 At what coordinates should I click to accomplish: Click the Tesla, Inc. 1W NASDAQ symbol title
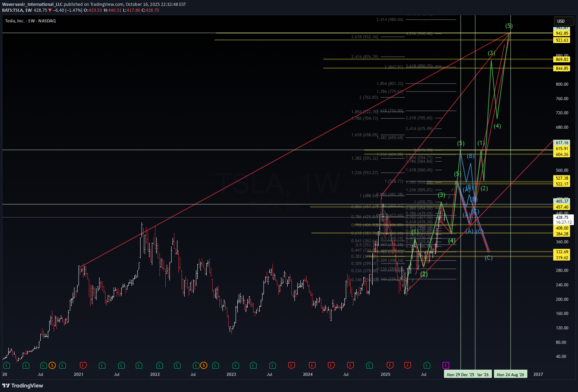coord(30,21)
